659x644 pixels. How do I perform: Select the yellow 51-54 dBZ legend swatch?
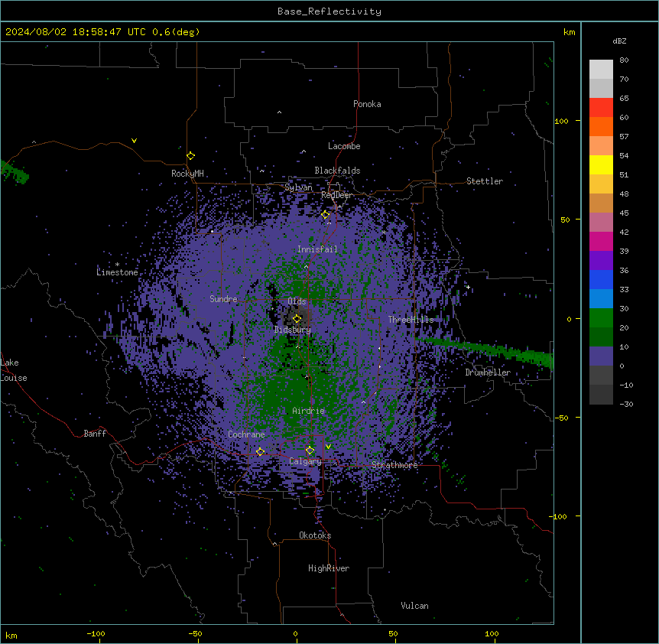tap(601, 165)
